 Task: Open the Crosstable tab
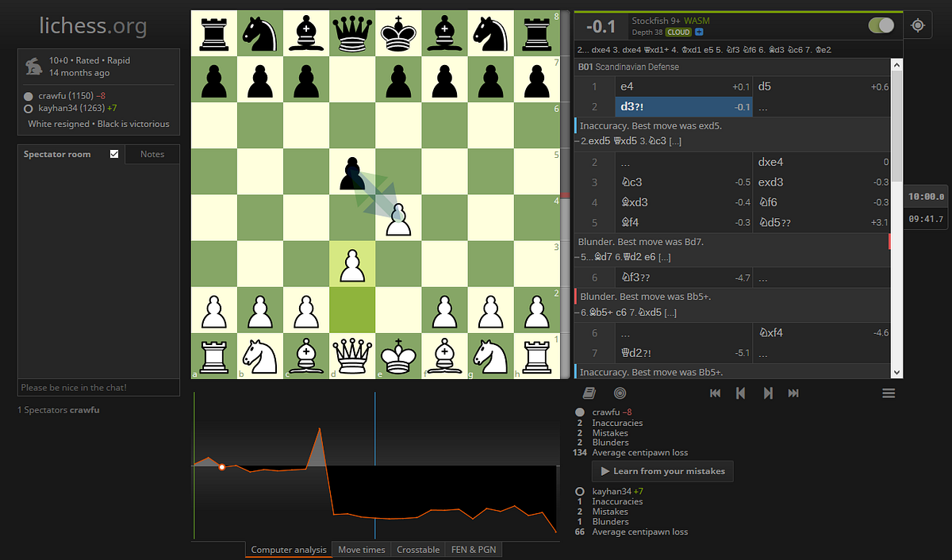click(x=418, y=550)
